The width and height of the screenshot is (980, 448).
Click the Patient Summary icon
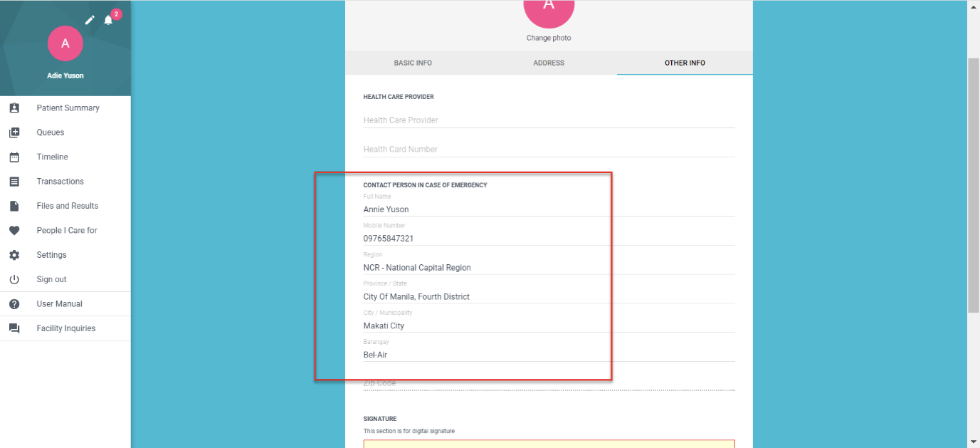14,108
